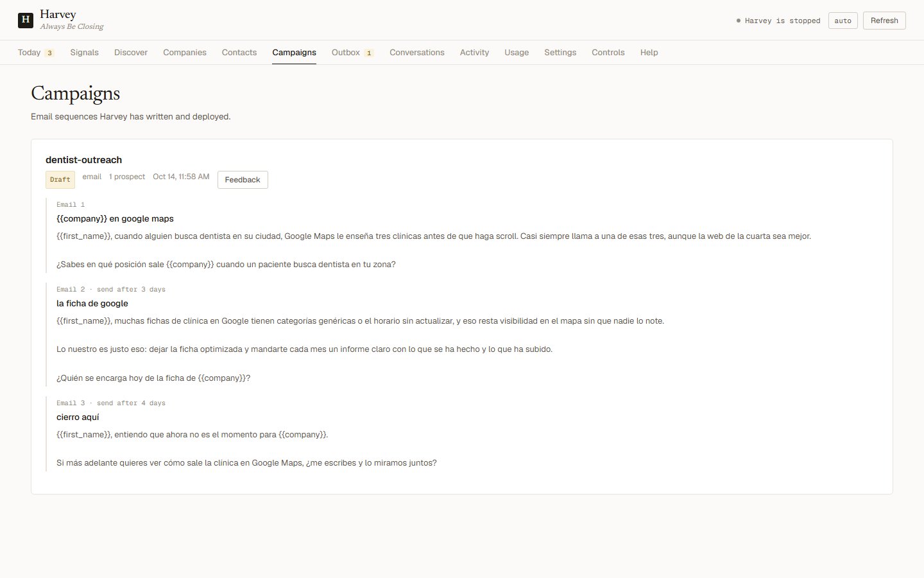Screen dimensions: 924x578
Task: Open the Discover tab
Action: [131, 53]
